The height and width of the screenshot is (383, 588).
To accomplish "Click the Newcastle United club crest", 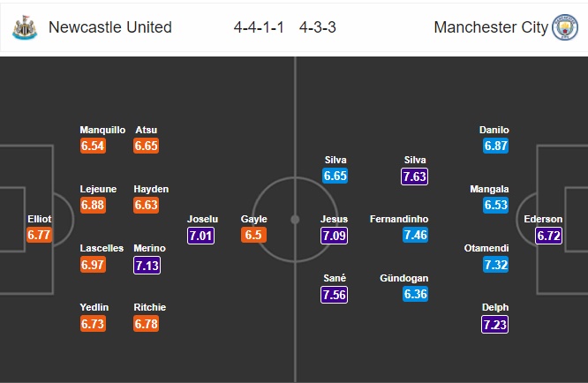I will click(25, 27).
